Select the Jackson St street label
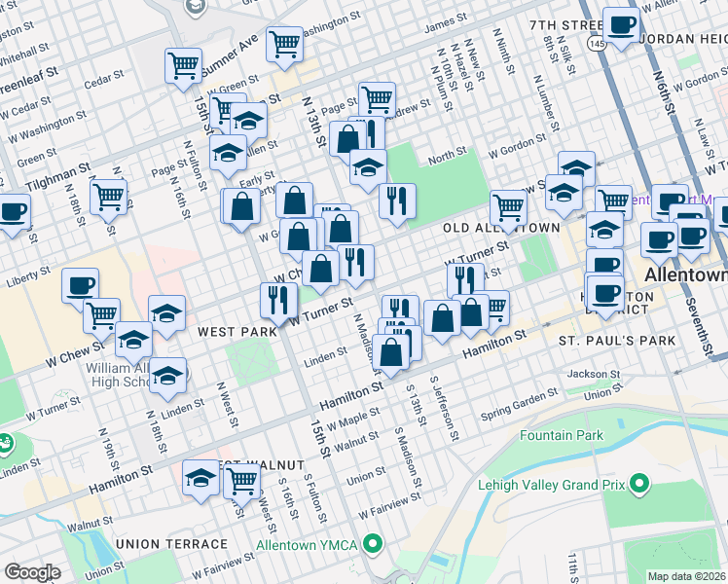Image resolution: width=728 pixels, height=584 pixels. coord(594,374)
